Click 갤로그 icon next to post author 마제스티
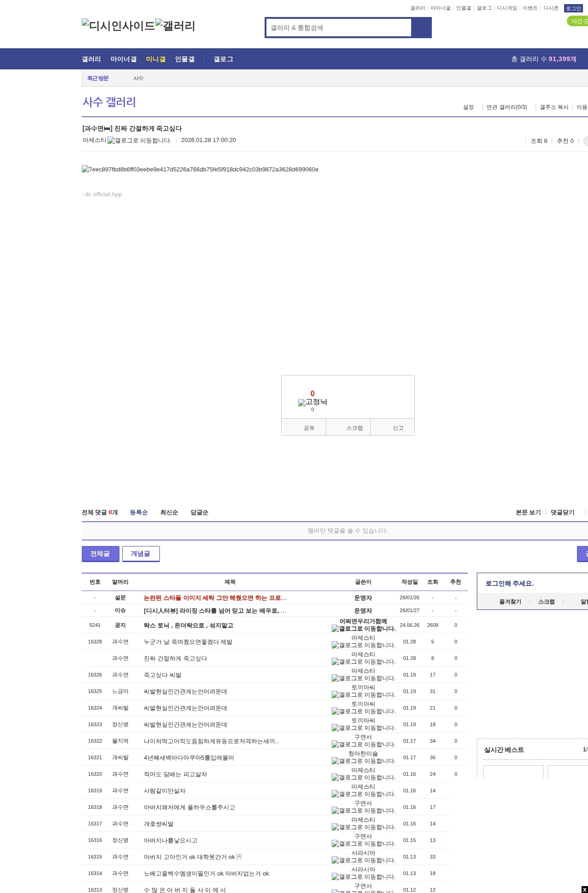Viewport: 588px width, 893px height. [139, 141]
